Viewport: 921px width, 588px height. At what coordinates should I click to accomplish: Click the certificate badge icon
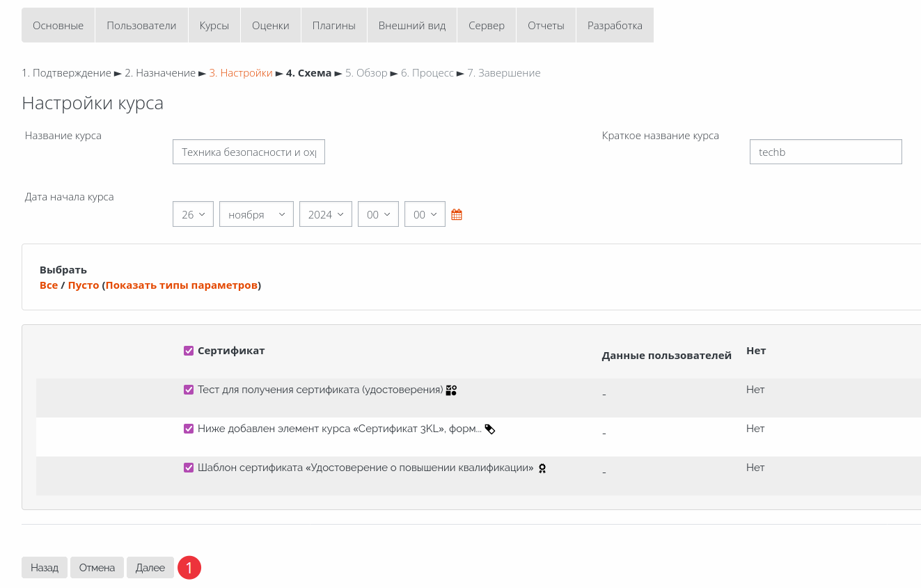(x=542, y=468)
